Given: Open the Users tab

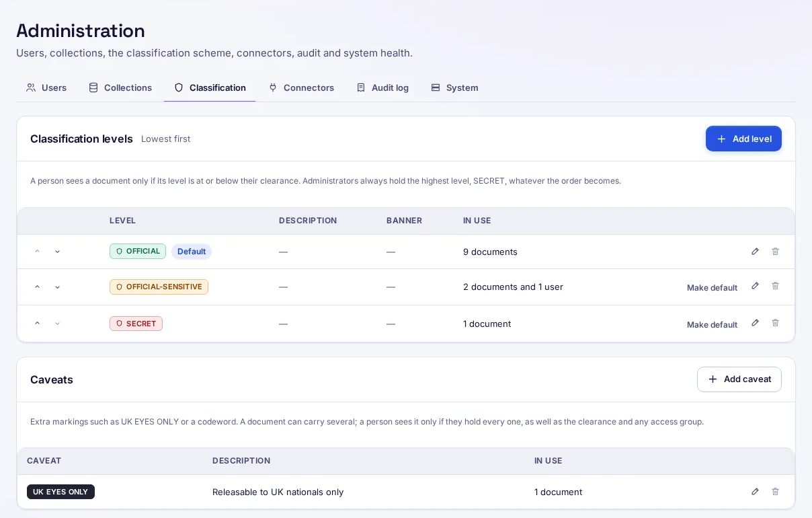Looking at the screenshot, I should [46, 87].
